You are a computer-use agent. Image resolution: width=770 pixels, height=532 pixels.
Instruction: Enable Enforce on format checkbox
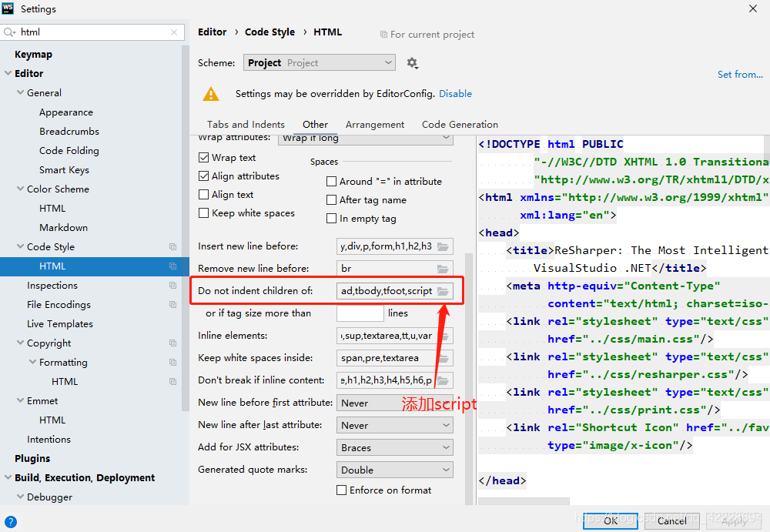pyautogui.click(x=341, y=490)
